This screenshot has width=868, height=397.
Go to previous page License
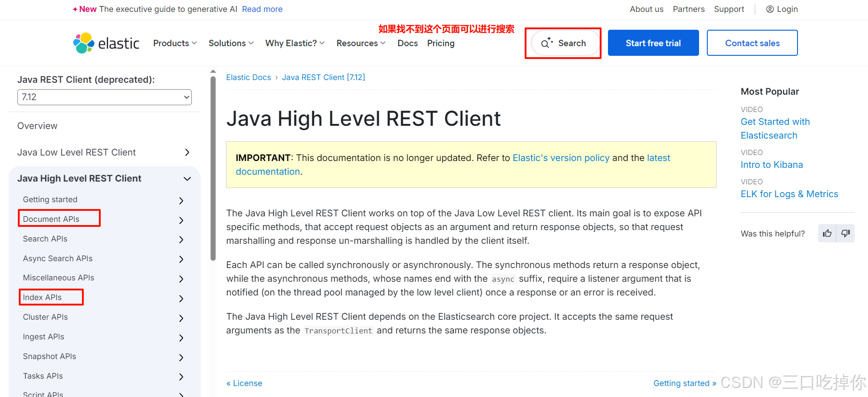[244, 383]
